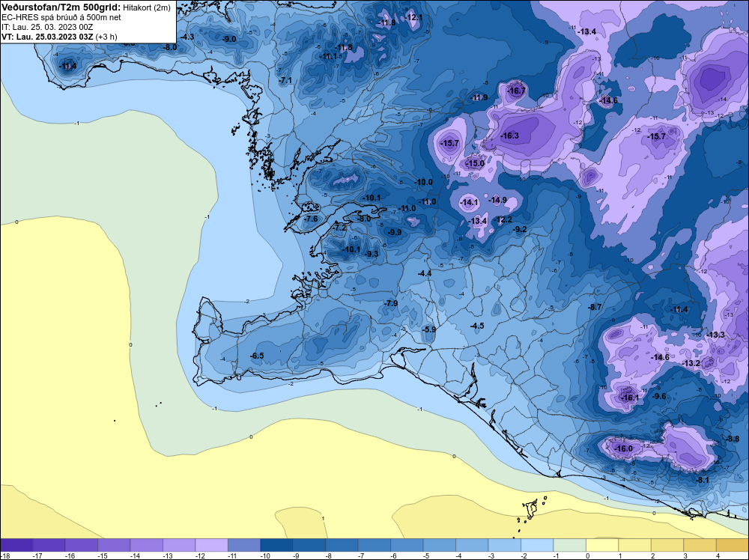The width and height of the screenshot is (749, 560).
Task: Select the -6.5 temperature value on the peninsula
Action: 257,356
